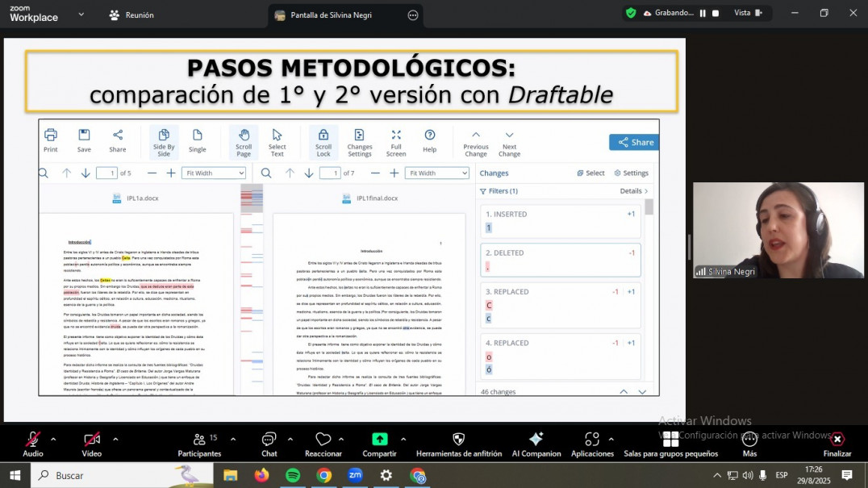Expand the arrow next to Participantes
The width and height of the screenshot is (868, 488).
233,440
